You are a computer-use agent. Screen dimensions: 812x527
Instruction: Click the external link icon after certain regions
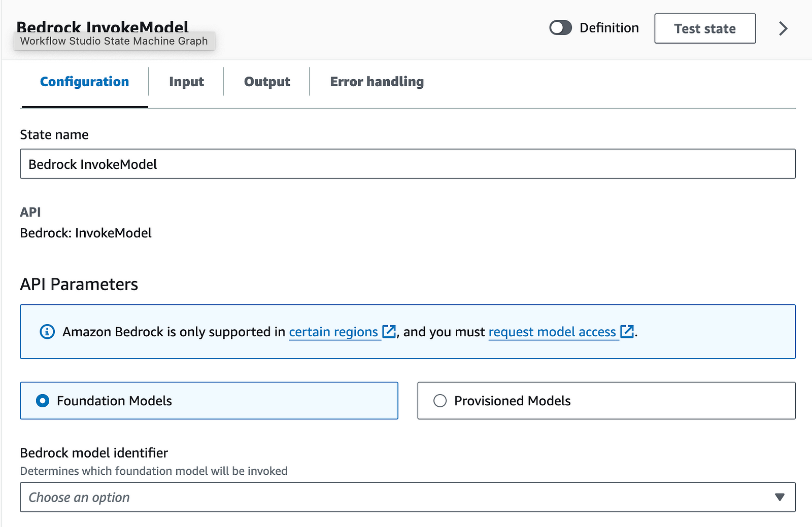(x=389, y=332)
